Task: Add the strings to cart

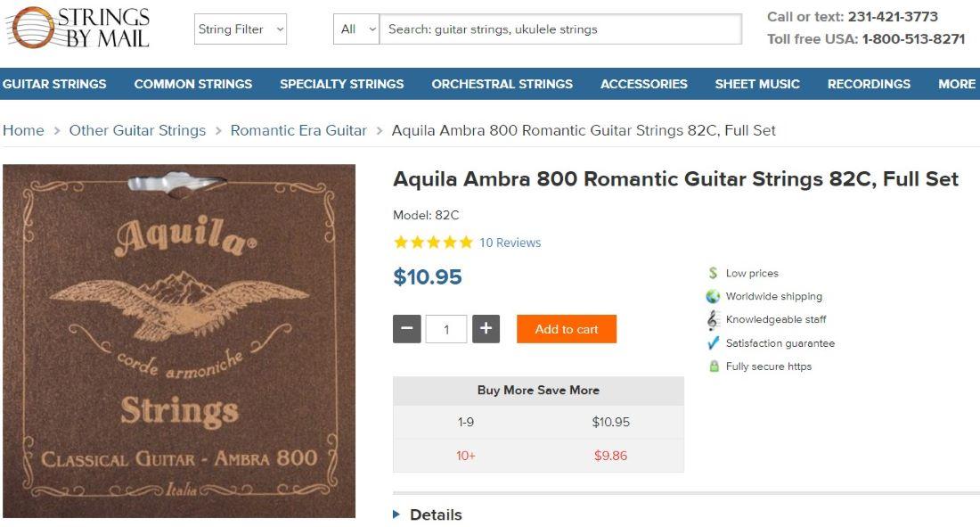Action: [567, 329]
